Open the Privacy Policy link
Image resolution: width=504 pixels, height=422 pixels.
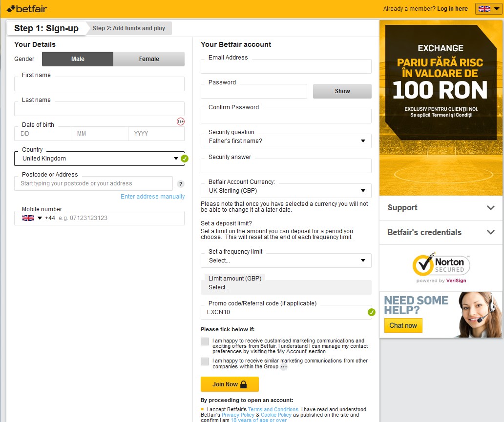238,415
